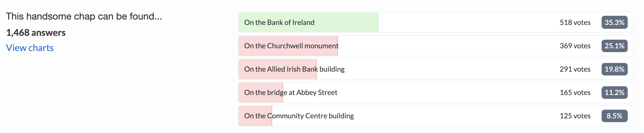Click the red Churchwell monument progress bar
The image size is (644, 133).
(288, 46)
